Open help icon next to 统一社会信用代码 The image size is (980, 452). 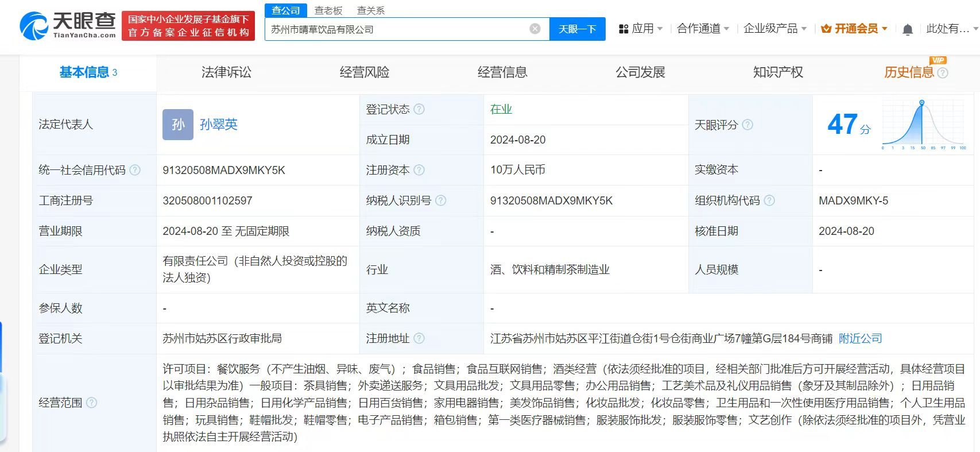pyautogui.click(x=135, y=170)
